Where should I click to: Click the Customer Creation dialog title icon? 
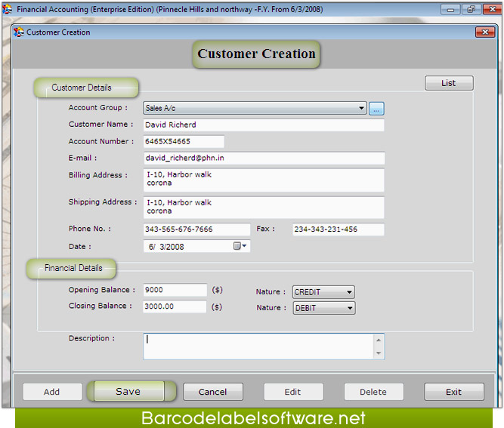19,32
